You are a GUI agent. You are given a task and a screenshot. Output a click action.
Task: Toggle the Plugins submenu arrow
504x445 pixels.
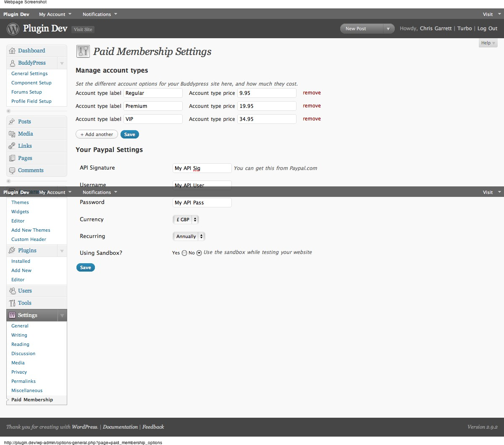coord(62,251)
